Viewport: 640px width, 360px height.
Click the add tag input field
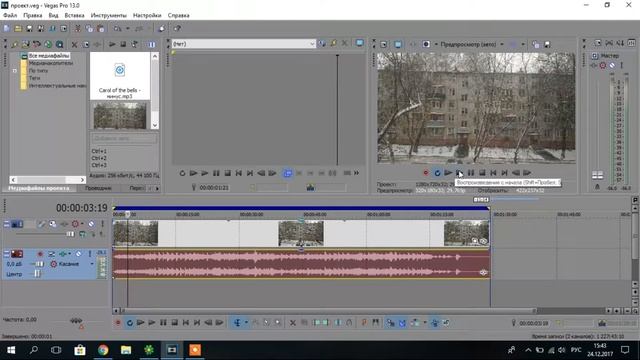[x=124, y=138]
